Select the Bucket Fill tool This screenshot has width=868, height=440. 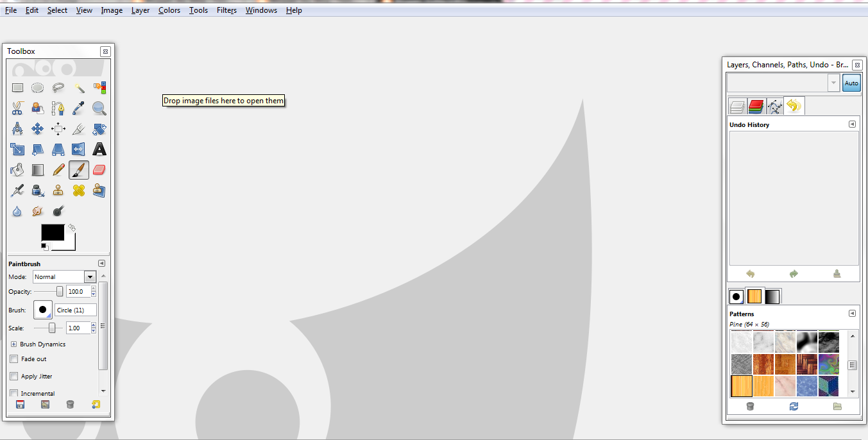point(17,170)
